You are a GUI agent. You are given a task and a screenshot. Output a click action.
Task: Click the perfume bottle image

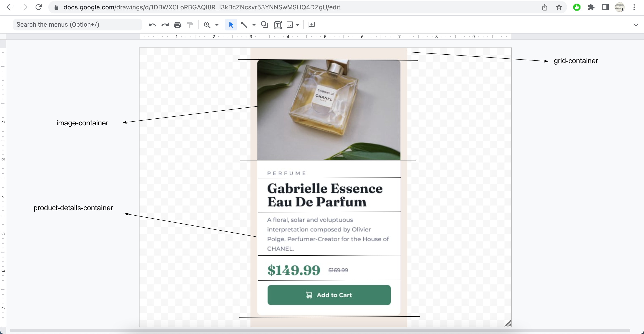click(x=329, y=110)
